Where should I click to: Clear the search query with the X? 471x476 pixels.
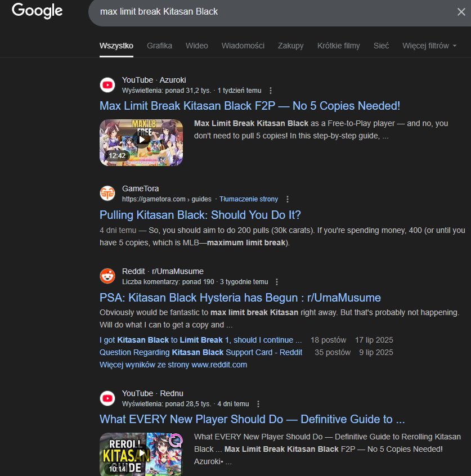point(461,12)
